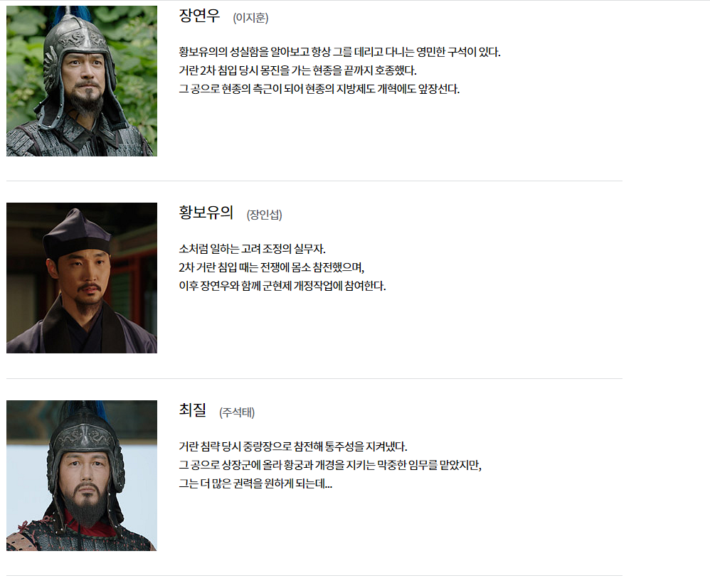Click the character name 장연우
Viewport: 710px width, 588px height.
[x=199, y=16]
